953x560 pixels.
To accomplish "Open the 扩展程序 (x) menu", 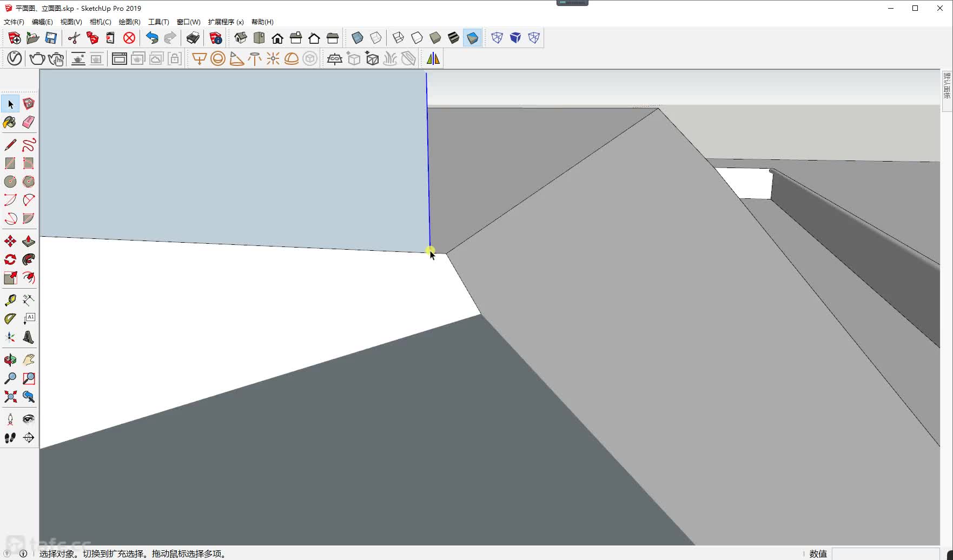I will coord(226,22).
